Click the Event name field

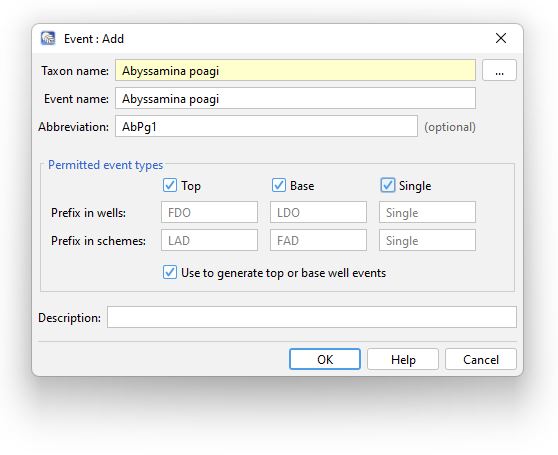(x=295, y=98)
